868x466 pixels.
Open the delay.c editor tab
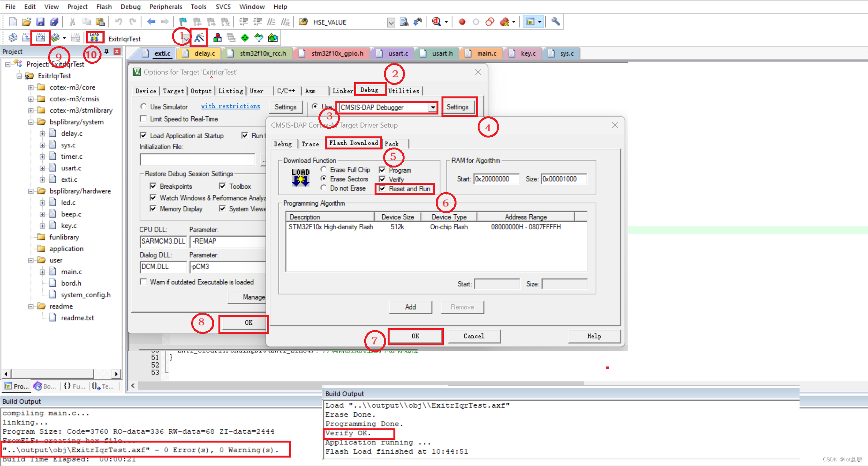click(x=199, y=53)
